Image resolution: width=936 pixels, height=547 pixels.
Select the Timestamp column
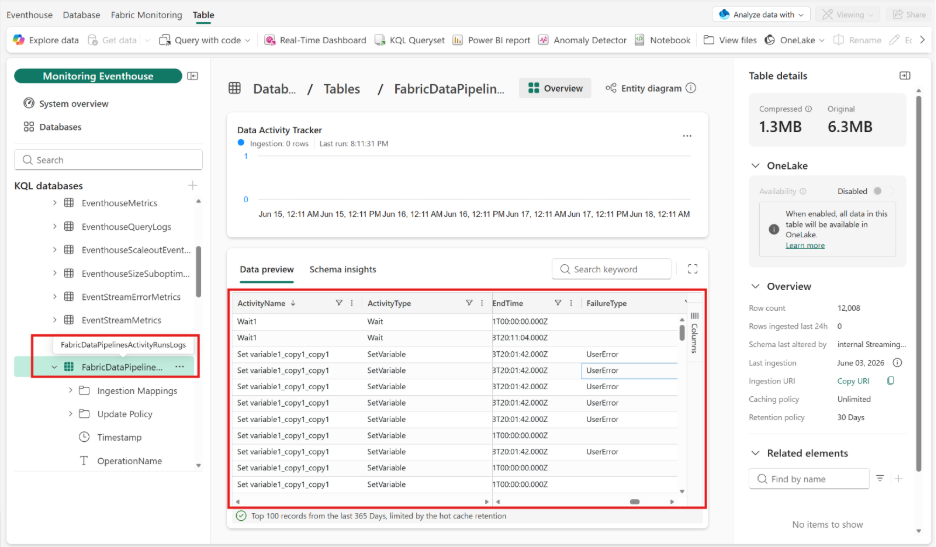119,437
